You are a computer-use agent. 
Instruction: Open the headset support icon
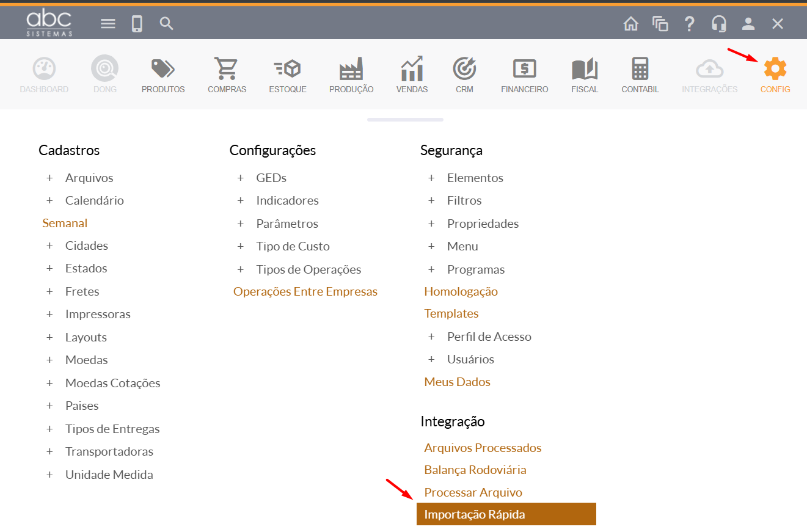[x=718, y=24]
